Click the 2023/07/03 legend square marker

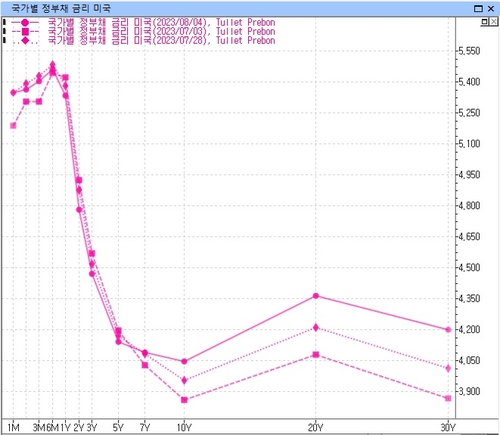[25, 32]
